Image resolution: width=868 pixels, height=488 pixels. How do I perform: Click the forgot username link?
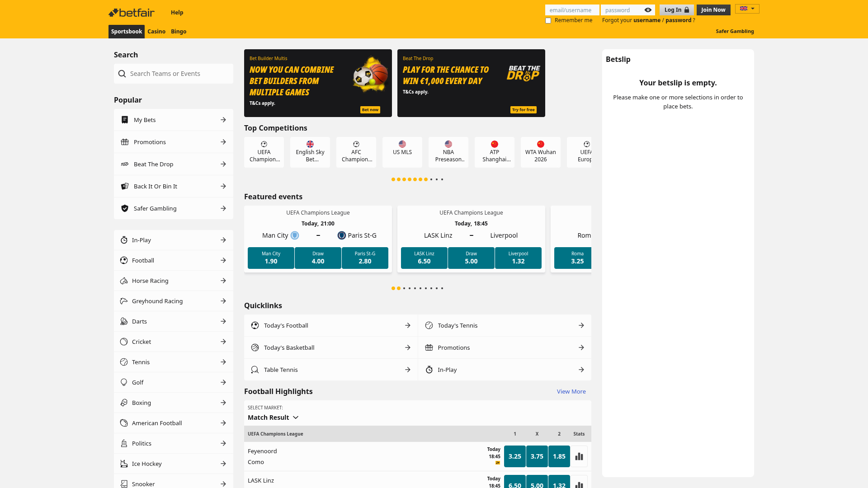[647, 20]
